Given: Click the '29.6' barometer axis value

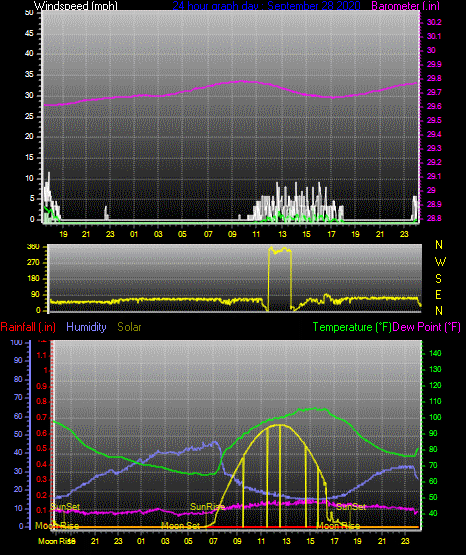Looking at the screenshot, I should (434, 107).
